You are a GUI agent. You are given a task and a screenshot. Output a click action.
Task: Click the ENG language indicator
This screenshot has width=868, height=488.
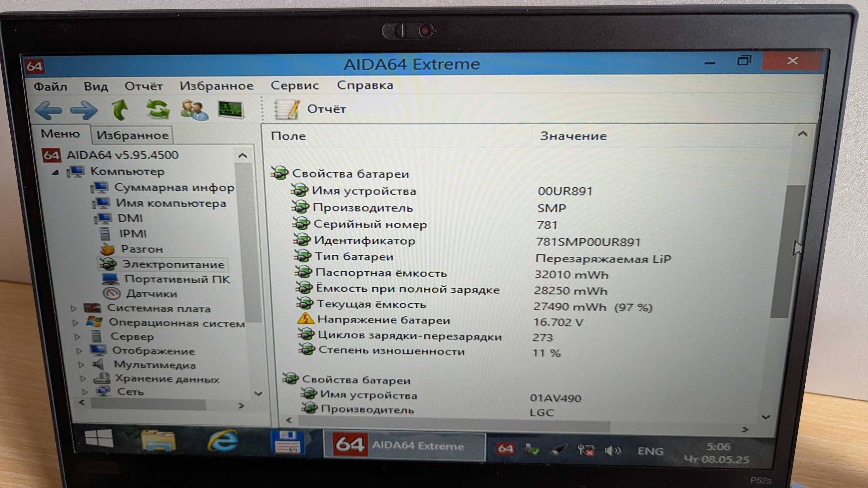(651, 451)
